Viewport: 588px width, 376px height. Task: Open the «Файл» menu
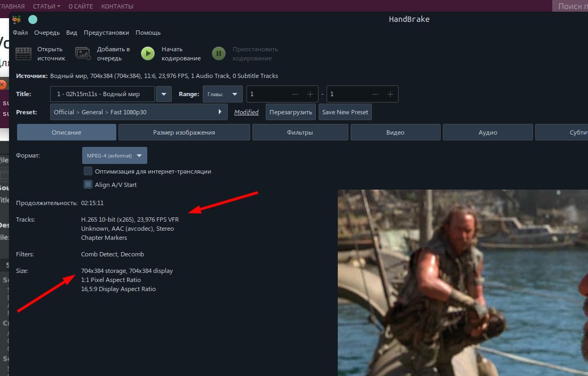(20, 33)
